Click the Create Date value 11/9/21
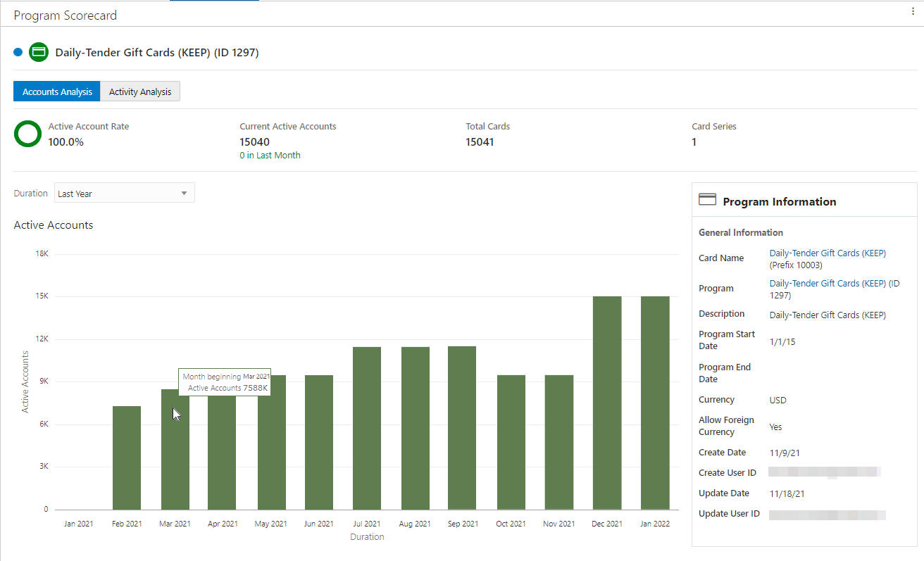Viewport: 924px width, 561px height. [x=785, y=453]
